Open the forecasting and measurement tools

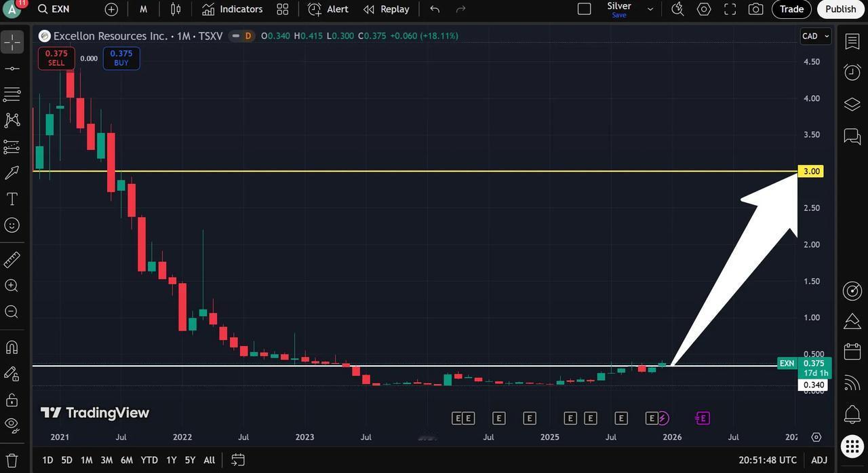(x=12, y=147)
